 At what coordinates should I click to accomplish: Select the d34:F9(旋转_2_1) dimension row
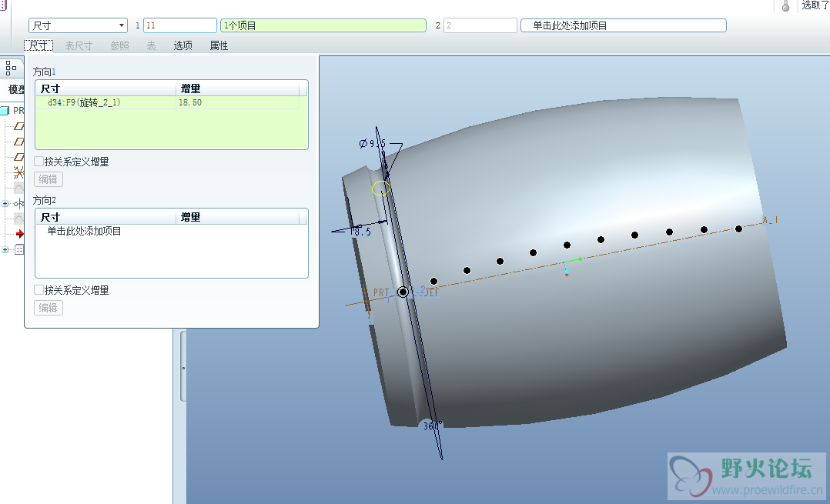[169, 102]
